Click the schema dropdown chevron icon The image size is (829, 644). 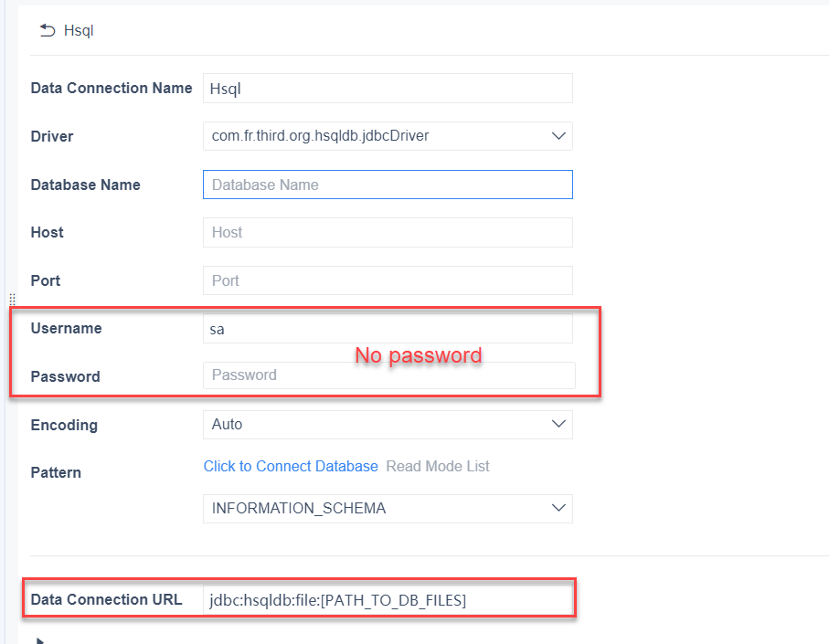point(558,508)
